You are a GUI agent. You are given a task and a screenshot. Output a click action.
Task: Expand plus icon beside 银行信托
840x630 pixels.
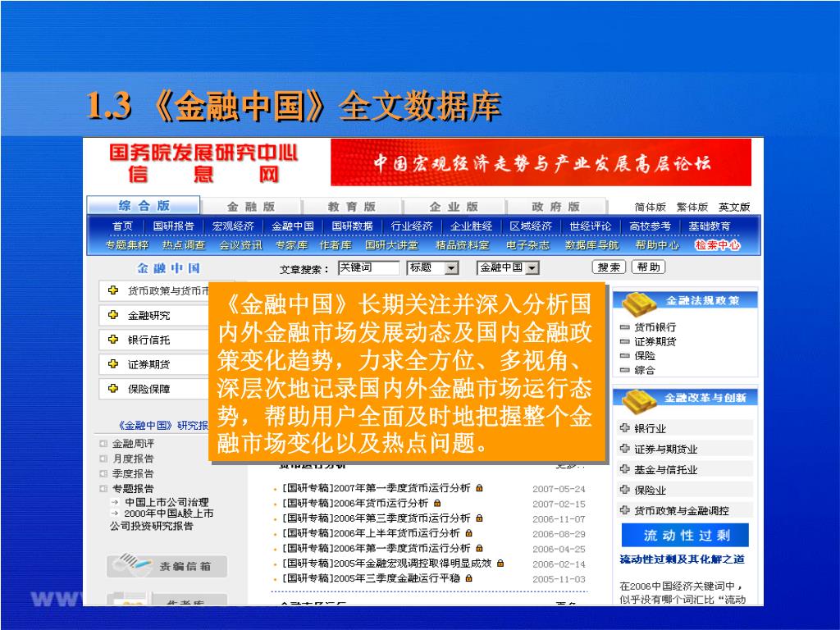pos(113,340)
